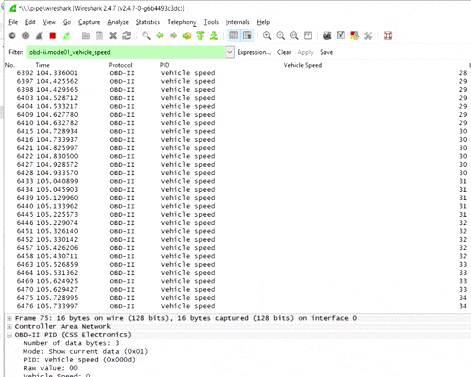This screenshot has width=471, height=377.
Task: Open the Telephony menu
Action: click(x=182, y=22)
